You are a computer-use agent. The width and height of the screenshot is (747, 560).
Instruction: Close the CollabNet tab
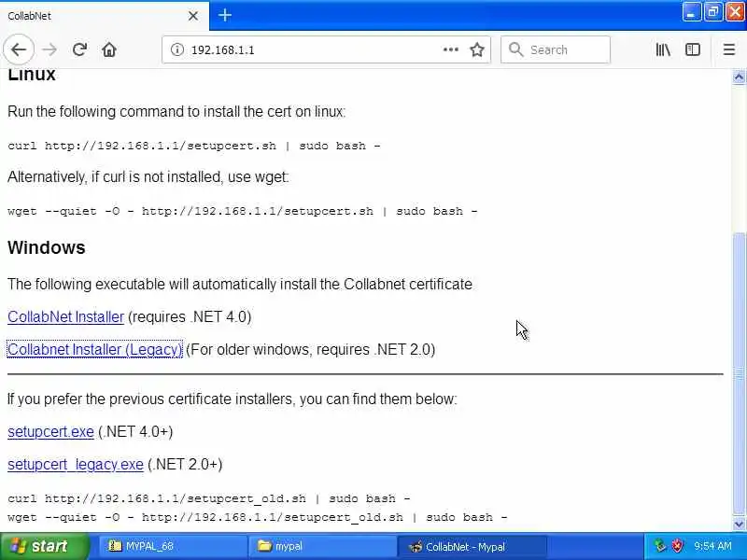pos(193,16)
